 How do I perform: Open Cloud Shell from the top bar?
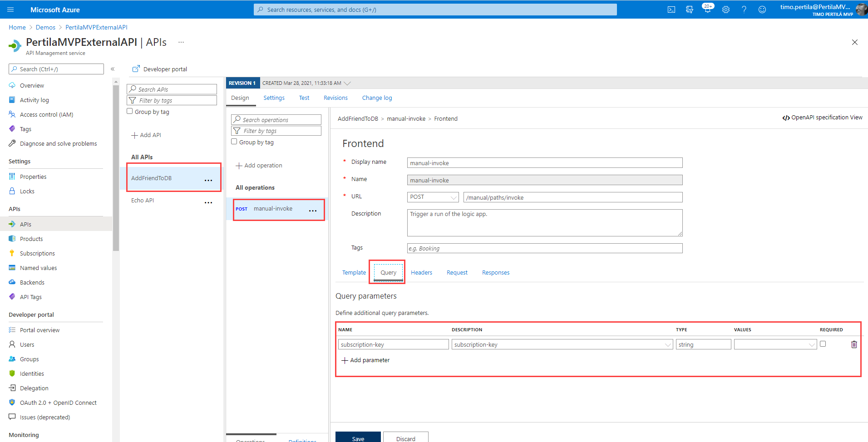pos(671,10)
